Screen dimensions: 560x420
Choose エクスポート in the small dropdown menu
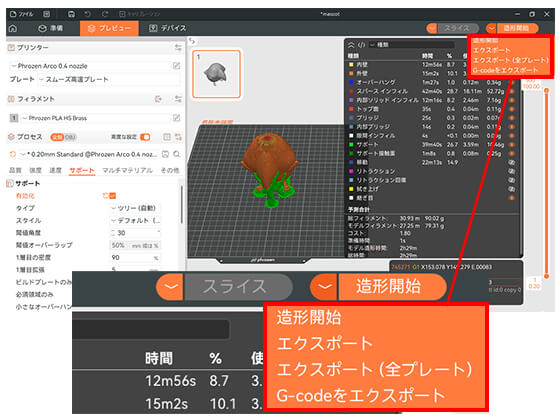pos(492,50)
